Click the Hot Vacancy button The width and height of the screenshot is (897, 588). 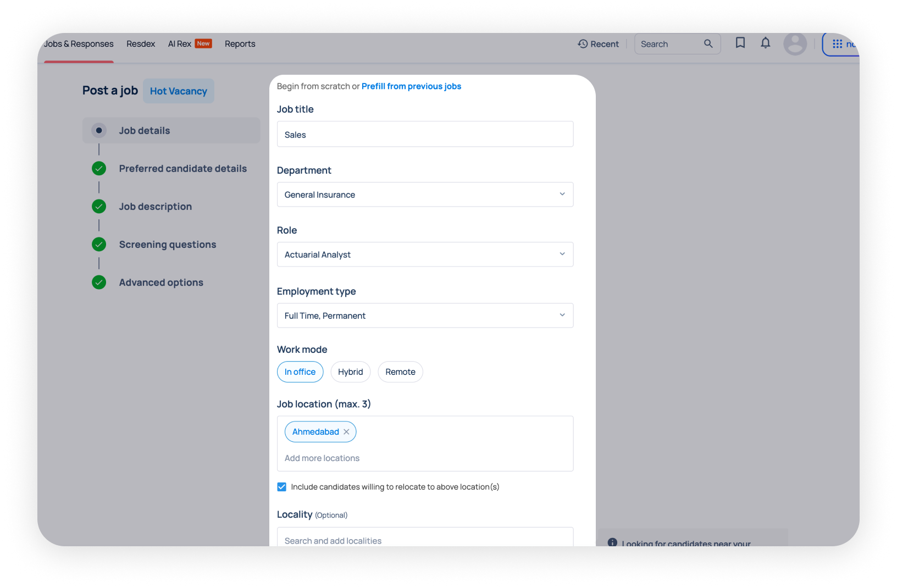tap(179, 91)
